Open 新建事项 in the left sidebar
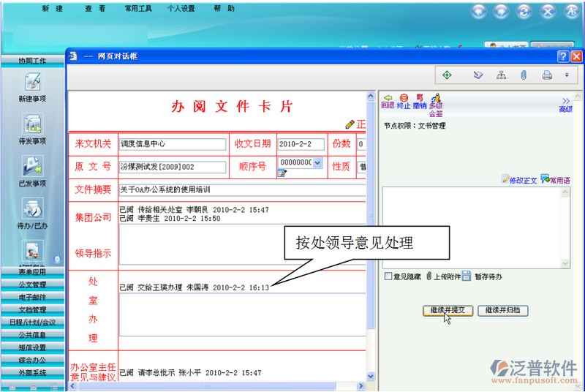Image resolution: width=585 pixels, height=392 pixels. [x=32, y=86]
